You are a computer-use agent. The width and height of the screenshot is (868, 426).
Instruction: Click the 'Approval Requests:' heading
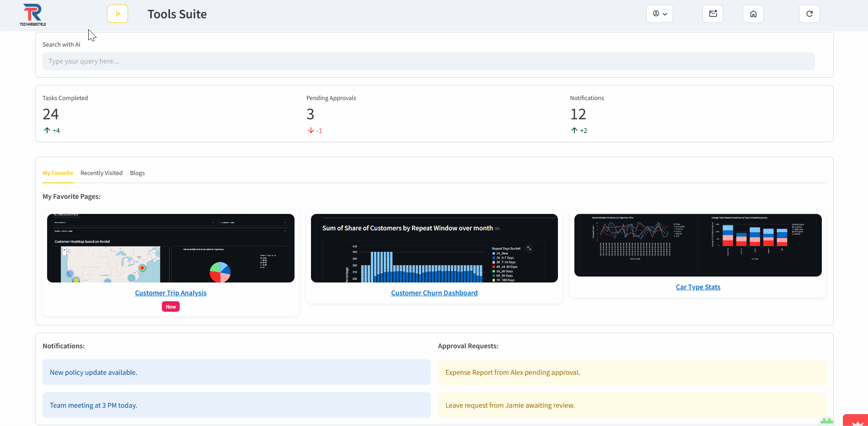coord(468,346)
